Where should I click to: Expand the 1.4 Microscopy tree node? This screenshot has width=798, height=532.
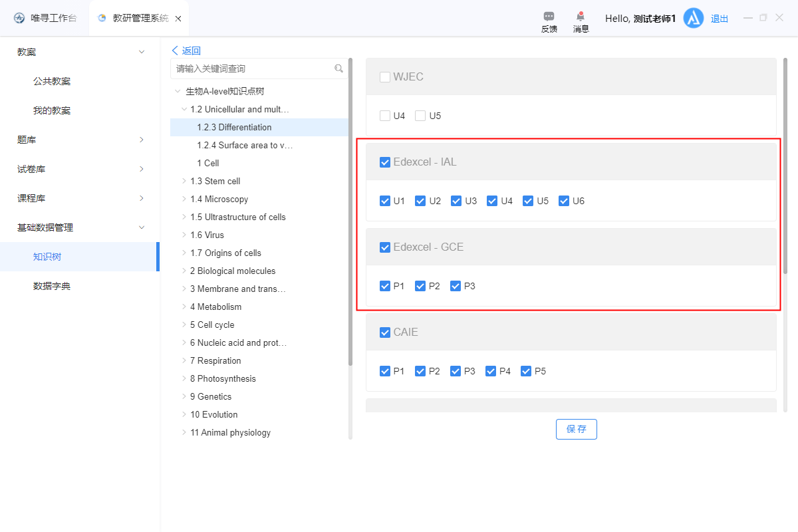point(184,199)
